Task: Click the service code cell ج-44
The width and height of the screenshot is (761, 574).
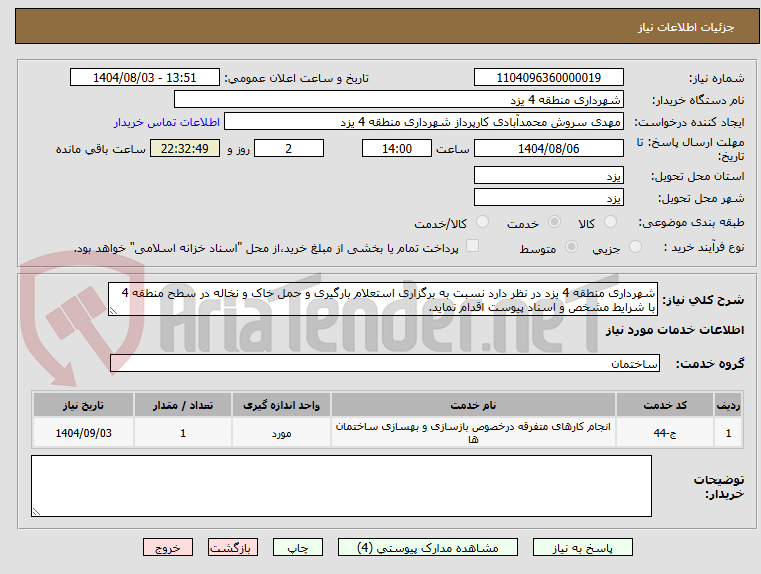Action: coord(664,432)
